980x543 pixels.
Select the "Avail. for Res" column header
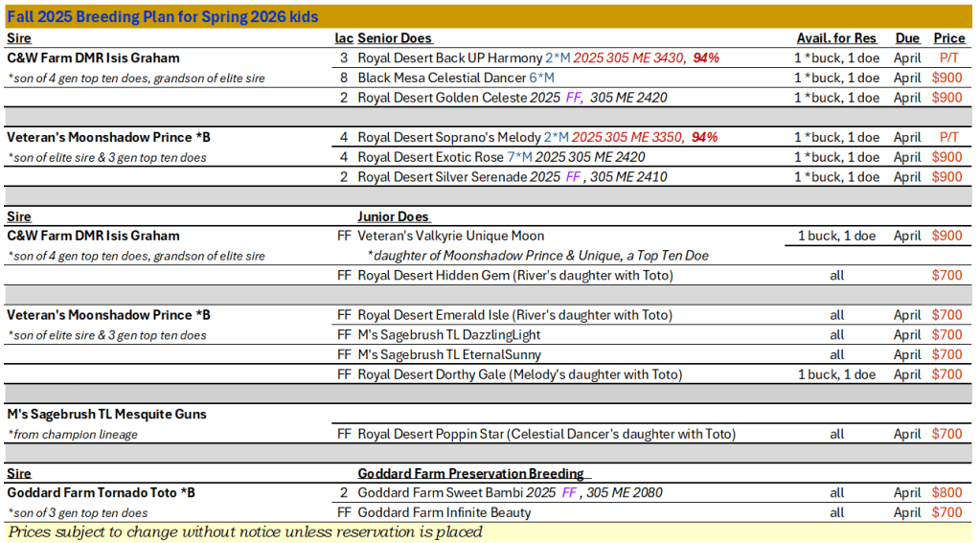point(835,38)
